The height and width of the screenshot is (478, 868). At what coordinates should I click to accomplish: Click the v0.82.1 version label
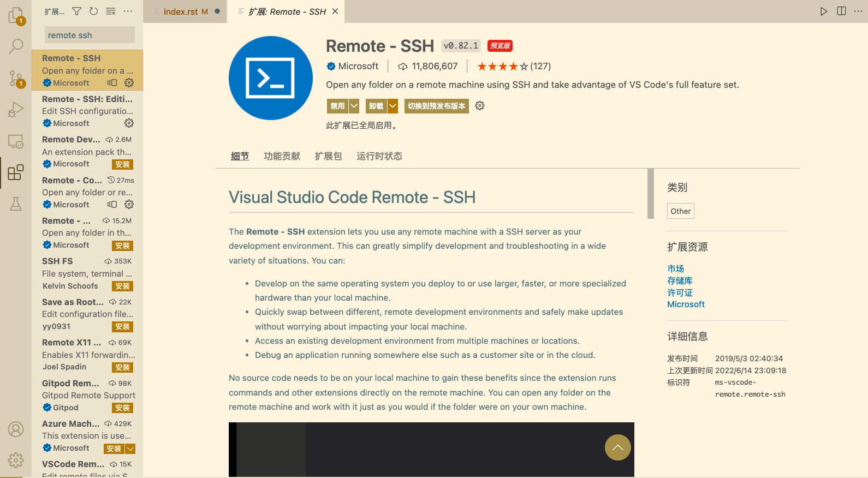click(461, 46)
